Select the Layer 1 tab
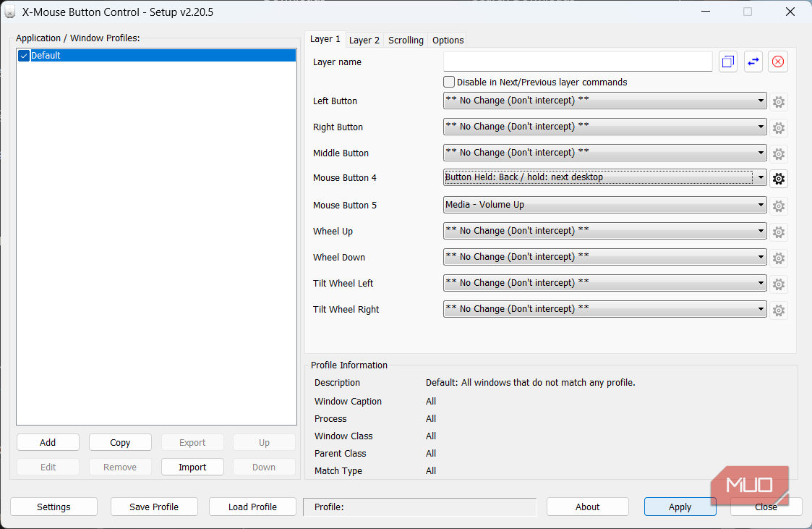This screenshot has width=812, height=529. pos(325,39)
